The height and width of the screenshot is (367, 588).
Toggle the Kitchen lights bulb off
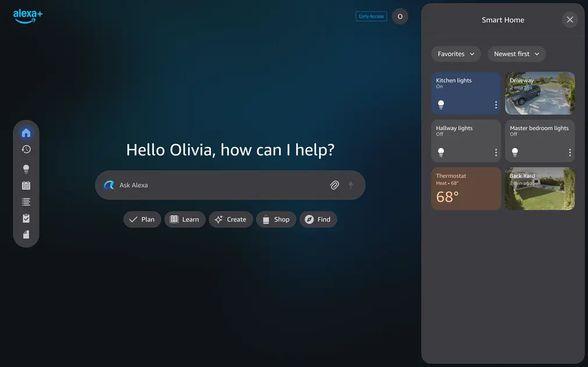click(x=440, y=105)
